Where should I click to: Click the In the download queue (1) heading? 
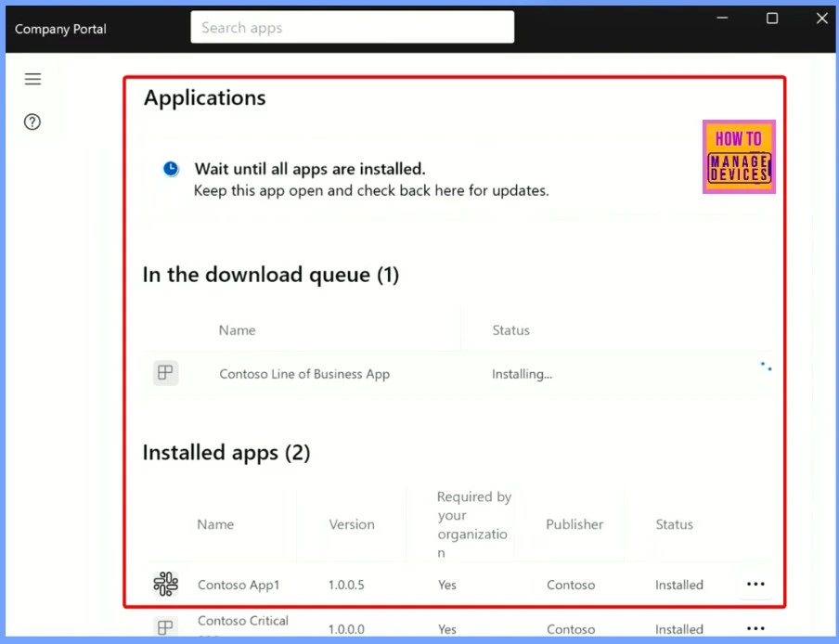point(271,275)
